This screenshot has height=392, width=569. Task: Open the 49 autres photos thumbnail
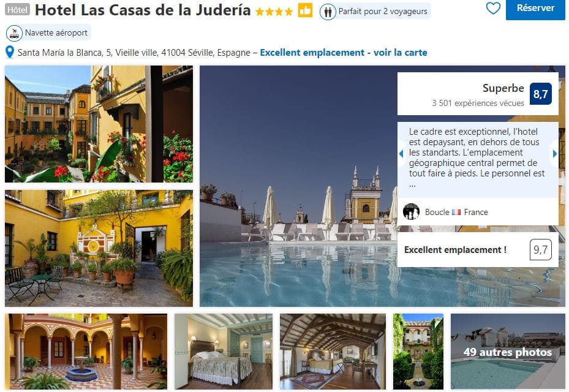point(508,352)
